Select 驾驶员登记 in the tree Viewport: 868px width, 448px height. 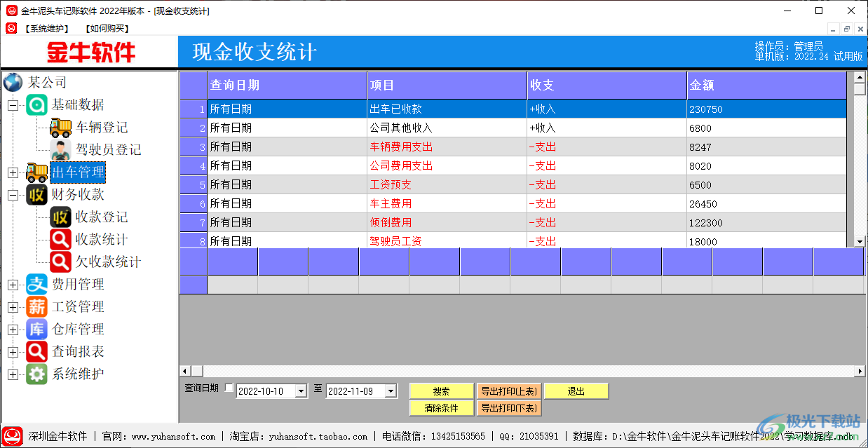click(x=108, y=150)
